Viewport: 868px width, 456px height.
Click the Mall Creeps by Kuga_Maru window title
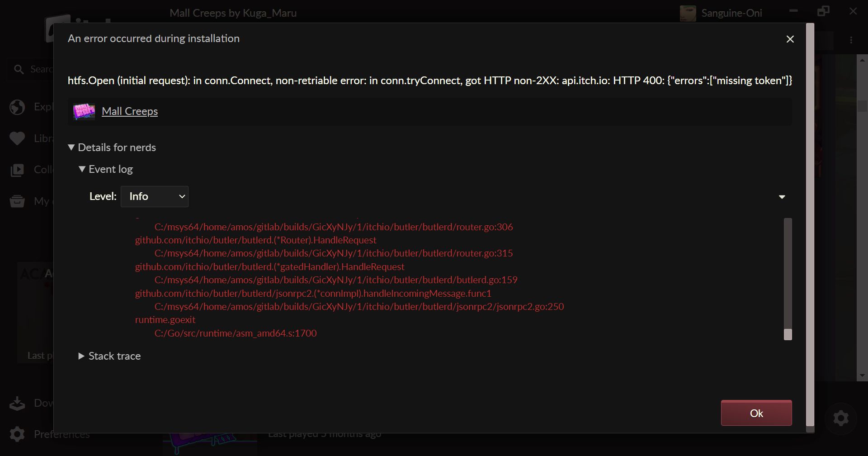(x=233, y=13)
